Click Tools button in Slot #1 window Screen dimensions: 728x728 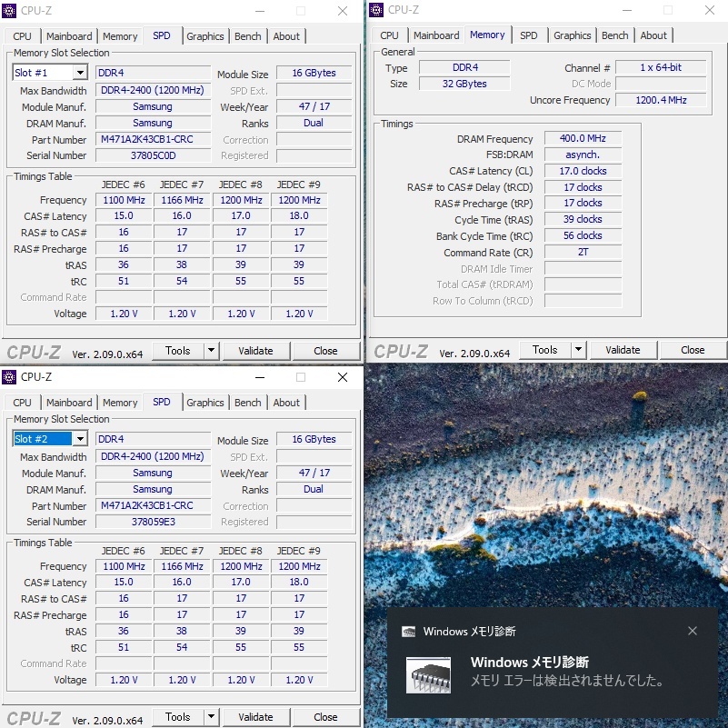pos(178,351)
